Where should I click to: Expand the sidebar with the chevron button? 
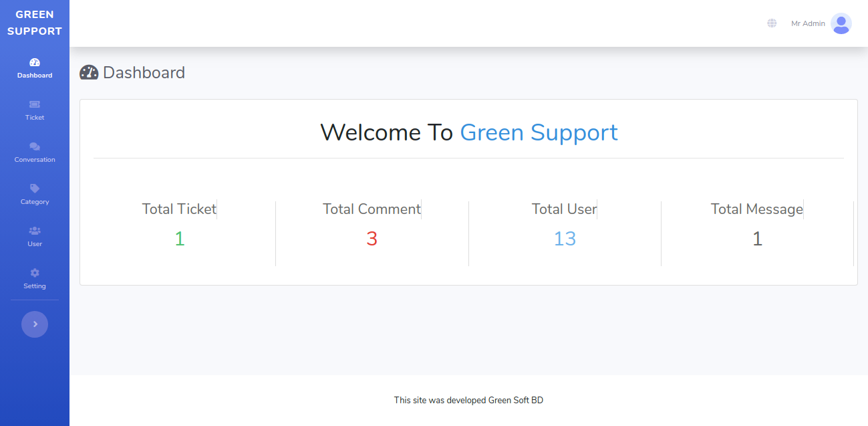click(x=35, y=324)
